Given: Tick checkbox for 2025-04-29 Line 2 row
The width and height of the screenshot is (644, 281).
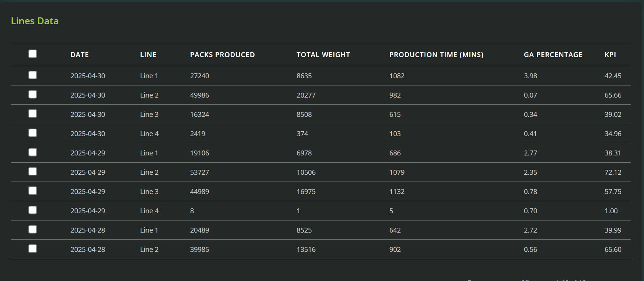Looking at the screenshot, I should point(33,172).
